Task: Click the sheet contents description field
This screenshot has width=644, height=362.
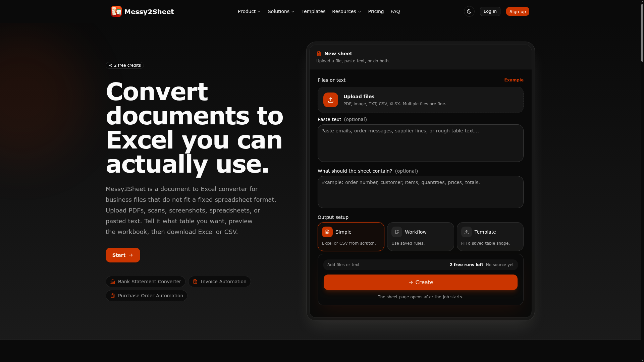Action: (x=421, y=192)
